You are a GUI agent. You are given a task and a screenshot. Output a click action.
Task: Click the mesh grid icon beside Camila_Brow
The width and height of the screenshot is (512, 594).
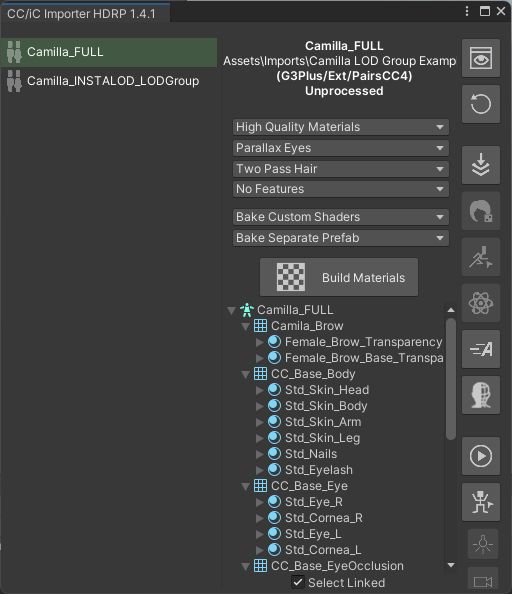[x=260, y=326]
